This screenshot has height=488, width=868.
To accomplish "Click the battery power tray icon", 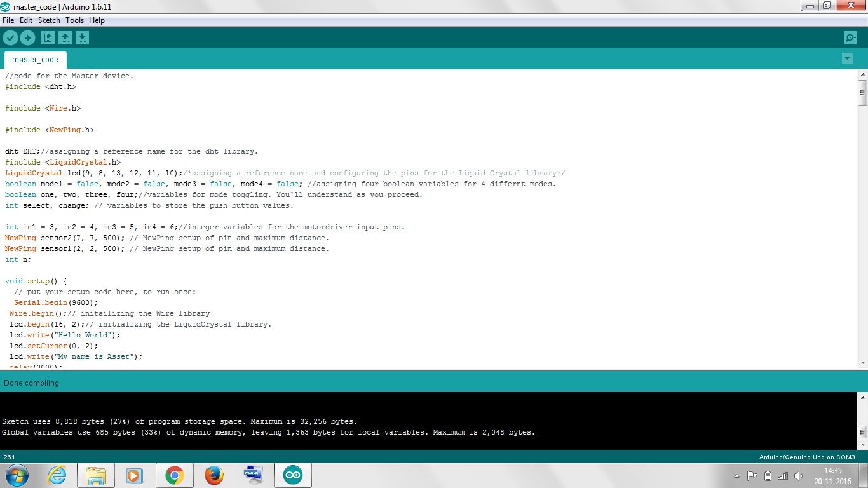I will [x=768, y=476].
